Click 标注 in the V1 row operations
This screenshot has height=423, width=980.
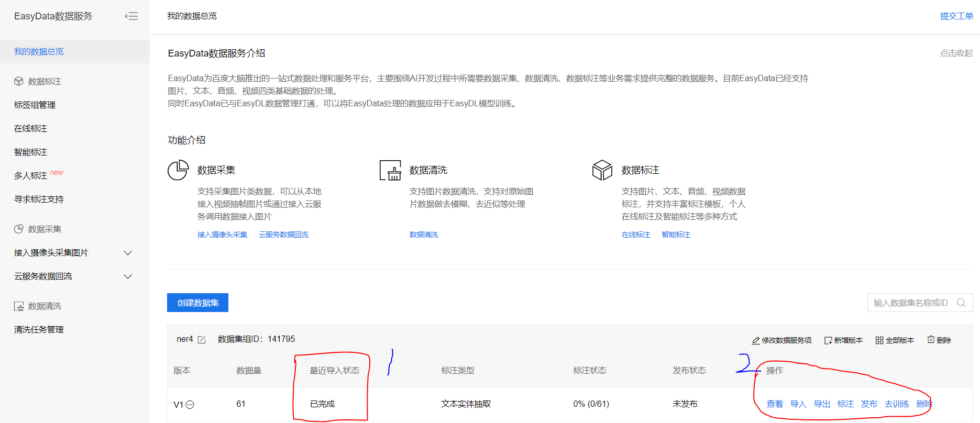pyautogui.click(x=845, y=404)
